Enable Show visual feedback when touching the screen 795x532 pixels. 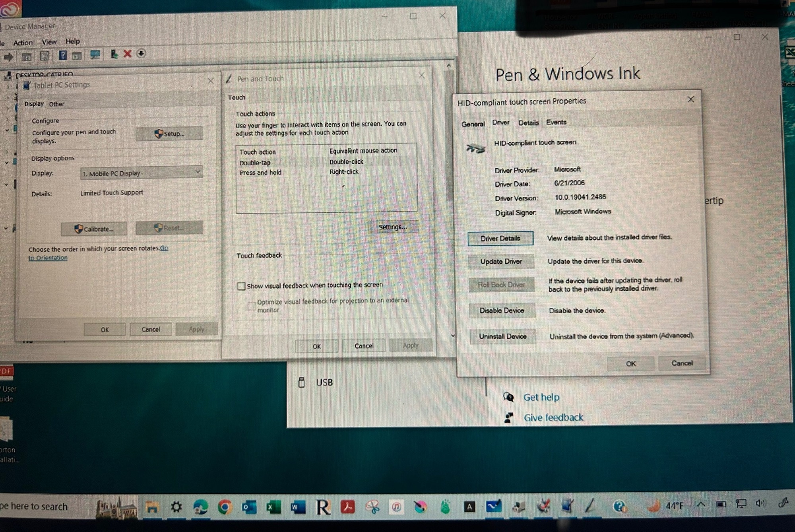[241, 286]
